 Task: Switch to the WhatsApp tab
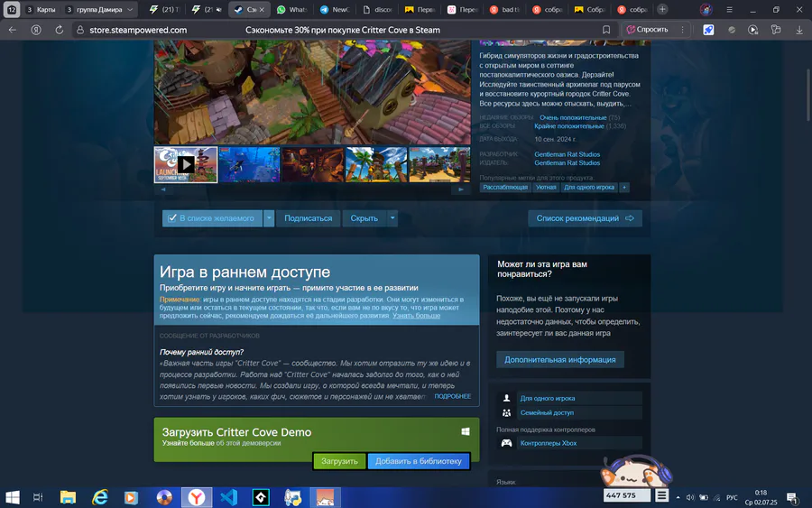(x=291, y=9)
